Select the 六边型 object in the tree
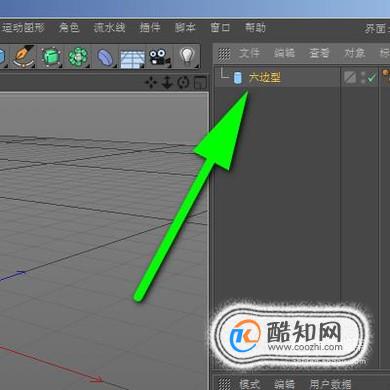Image resolution: width=390 pixels, height=390 pixels. pos(265,78)
